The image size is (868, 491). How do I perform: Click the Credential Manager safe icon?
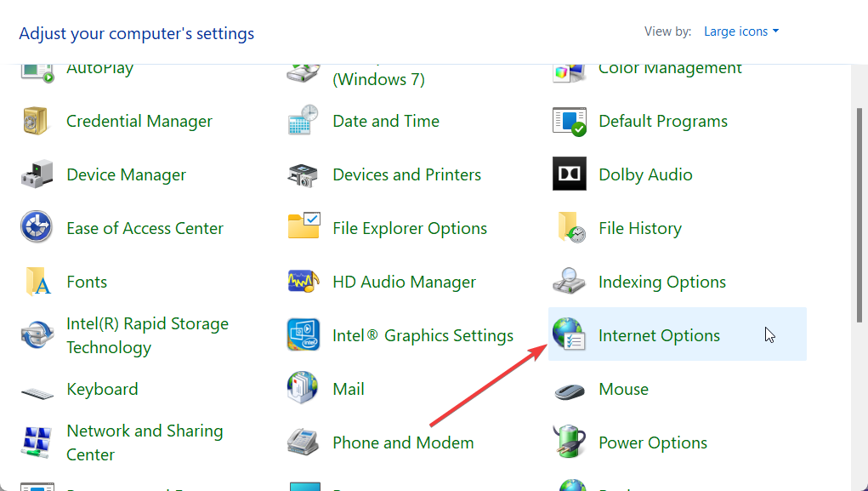[x=37, y=121]
